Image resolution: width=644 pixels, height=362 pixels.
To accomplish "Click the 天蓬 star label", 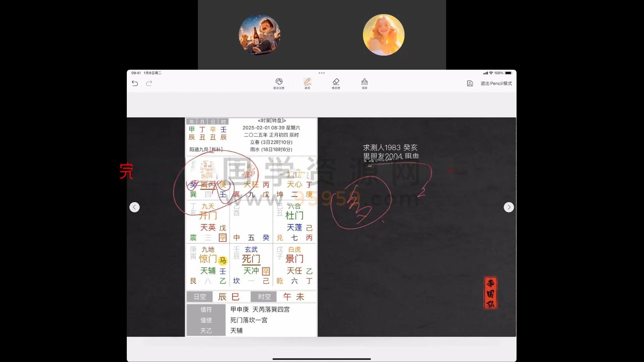I will [x=294, y=228].
